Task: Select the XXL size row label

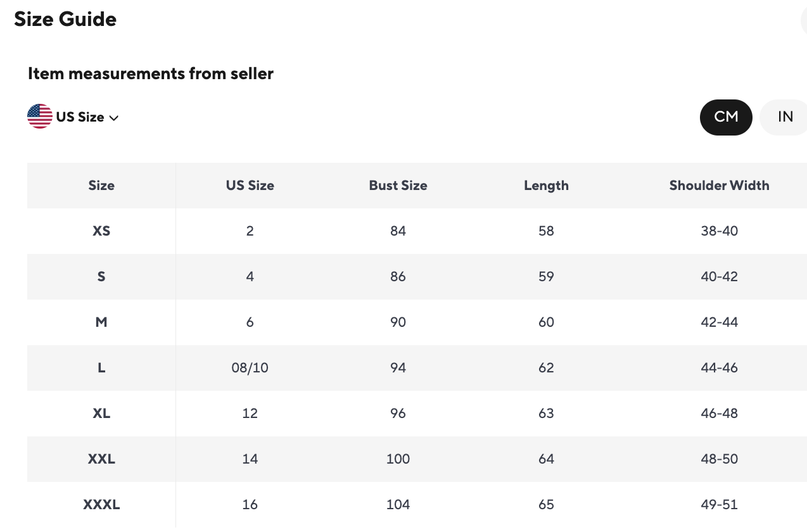Action: 101,459
